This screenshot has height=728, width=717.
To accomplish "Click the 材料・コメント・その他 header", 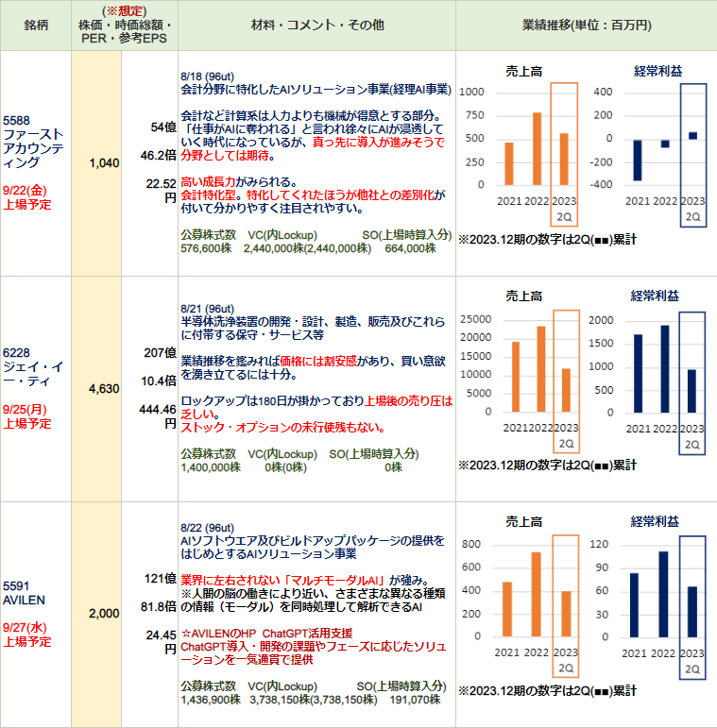I will pos(317,25).
